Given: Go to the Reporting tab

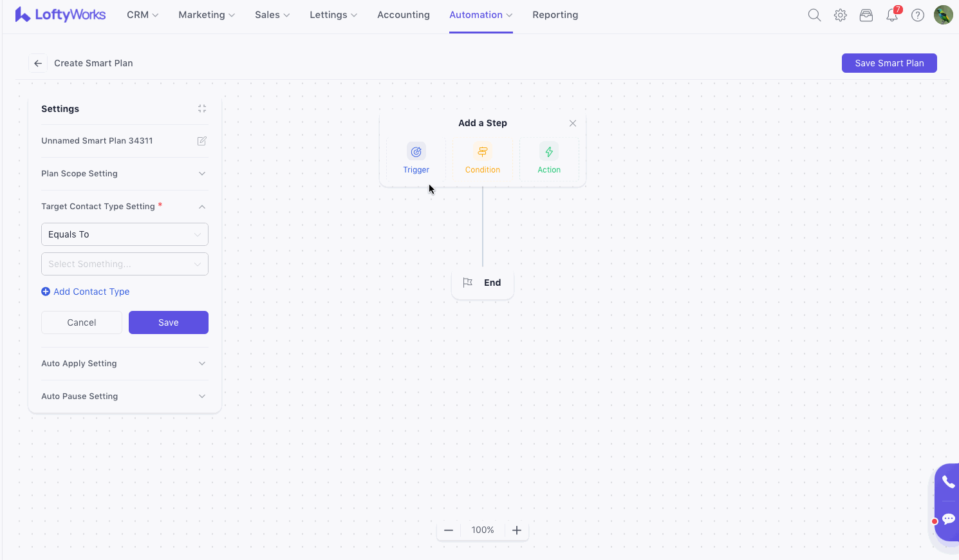Looking at the screenshot, I should (x=555, y=15).
